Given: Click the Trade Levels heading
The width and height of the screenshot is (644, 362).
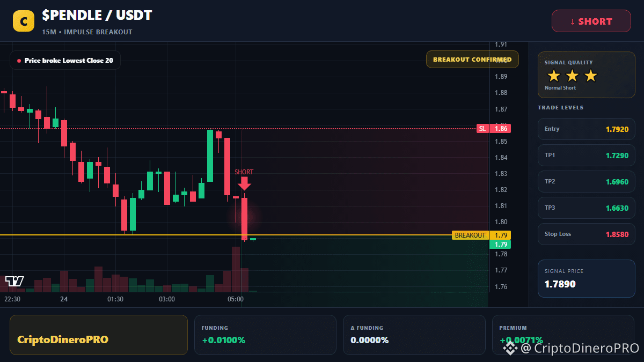Looking at the screenshot, I should pos(560,108).
